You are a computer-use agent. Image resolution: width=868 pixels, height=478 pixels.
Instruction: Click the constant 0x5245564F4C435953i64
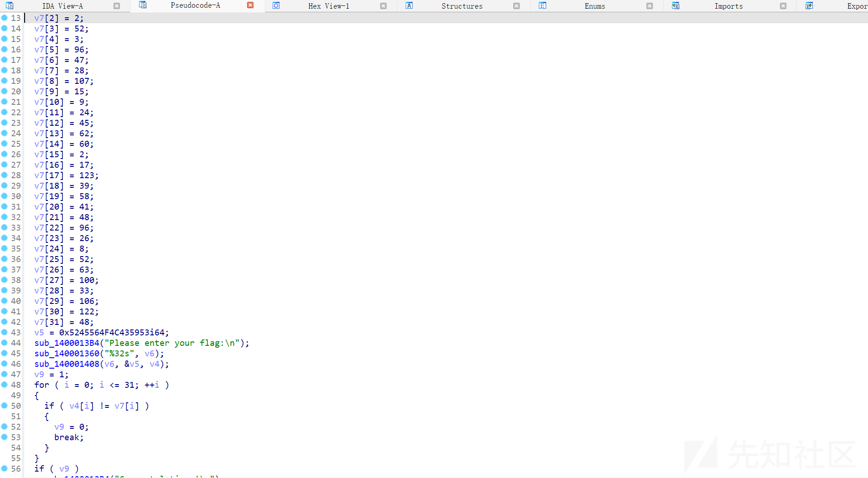point(112,333)
